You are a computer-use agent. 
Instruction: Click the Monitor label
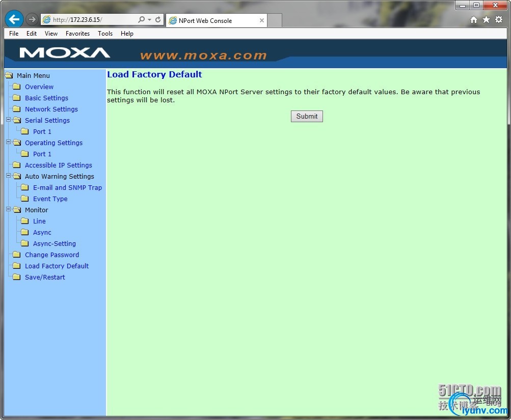click(x=37, y=210)
